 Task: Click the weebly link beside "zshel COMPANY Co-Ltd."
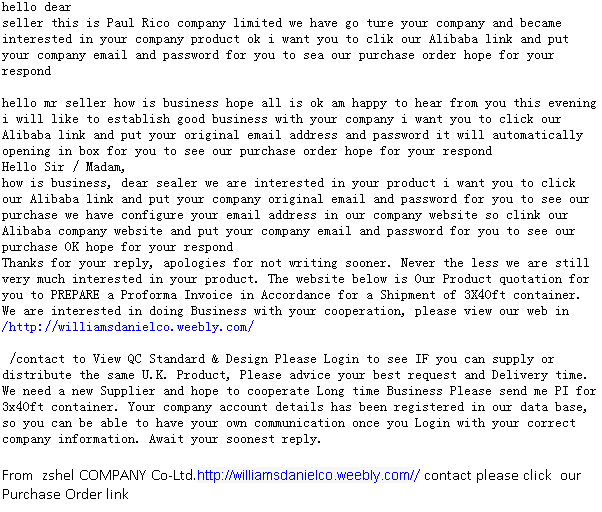tap(308, 476)
